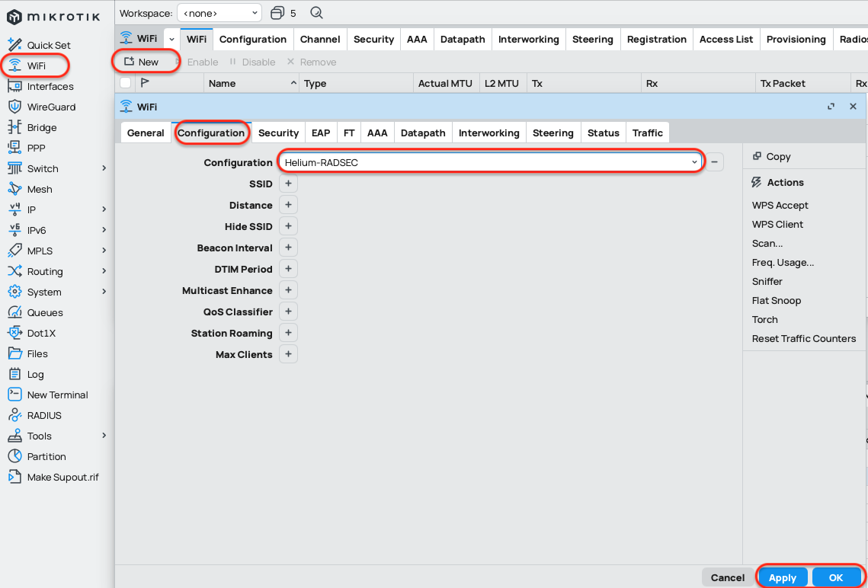This screenshot has width=868, height=588.
Task: Sort the table by the Name column
Action: (x=223, y=84)
